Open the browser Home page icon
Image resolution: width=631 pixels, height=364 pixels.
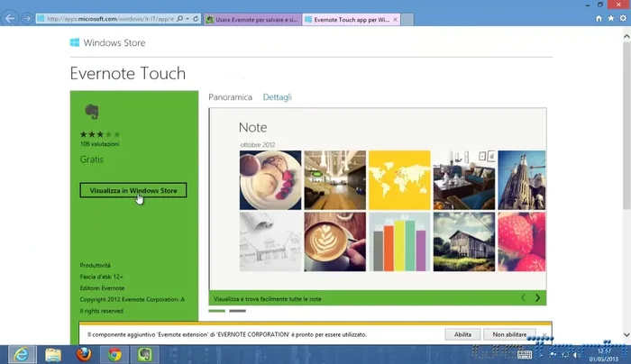coord(599,19)
